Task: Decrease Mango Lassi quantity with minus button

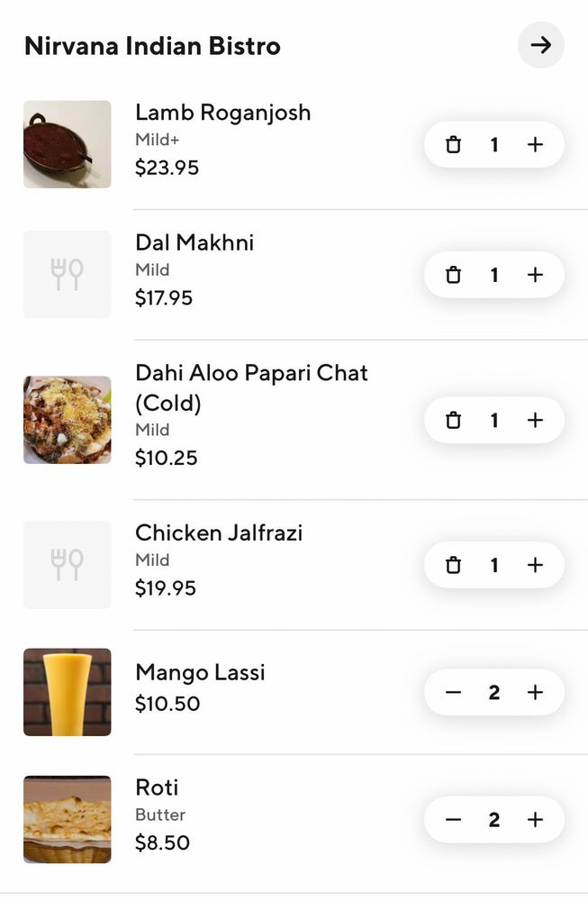Action: tap(453, 692)
